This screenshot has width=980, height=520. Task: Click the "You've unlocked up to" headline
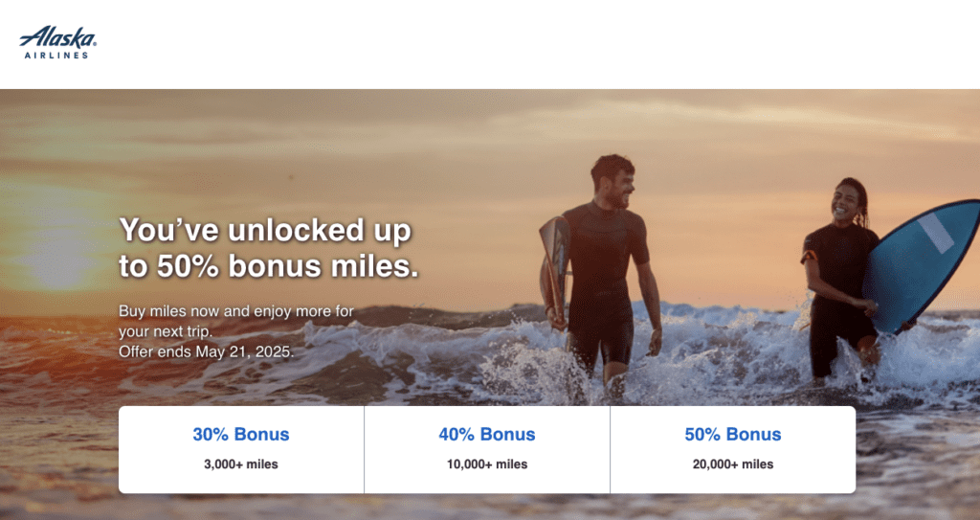pos(265,231)
